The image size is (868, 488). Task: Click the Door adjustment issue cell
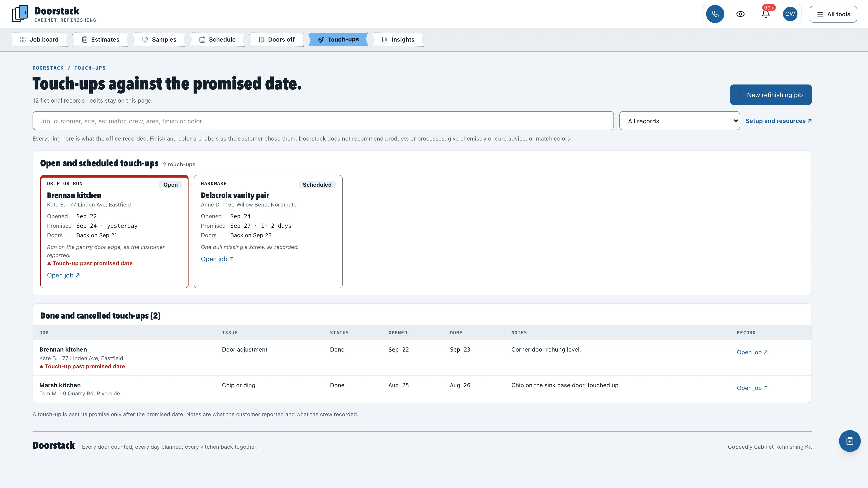point(245,350)
